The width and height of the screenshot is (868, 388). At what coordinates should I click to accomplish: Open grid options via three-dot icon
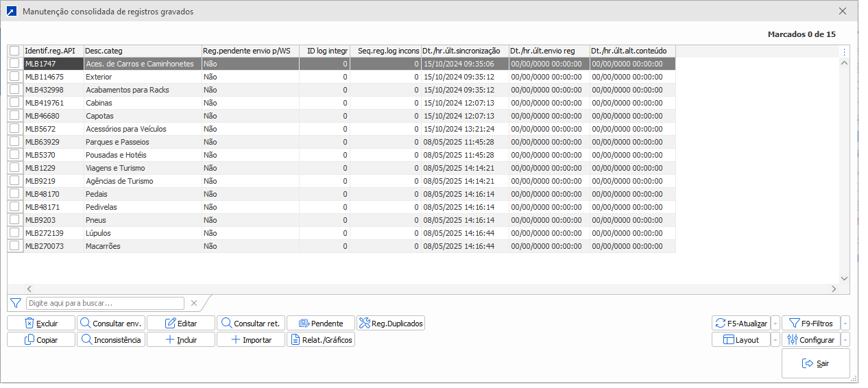click(x=844, y=51)
